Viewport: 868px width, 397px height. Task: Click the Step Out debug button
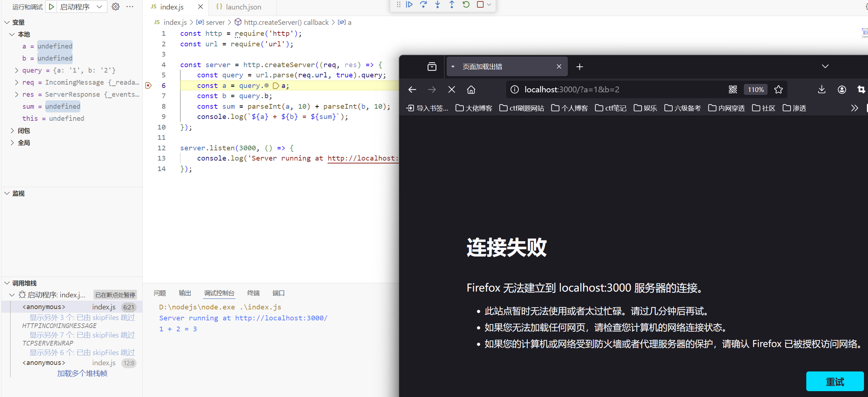point(452,5)
